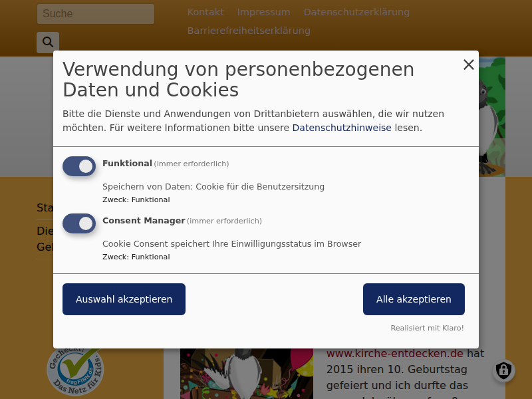Follow the 'Realisiert mit Klaro!' link

pos(427,328)
